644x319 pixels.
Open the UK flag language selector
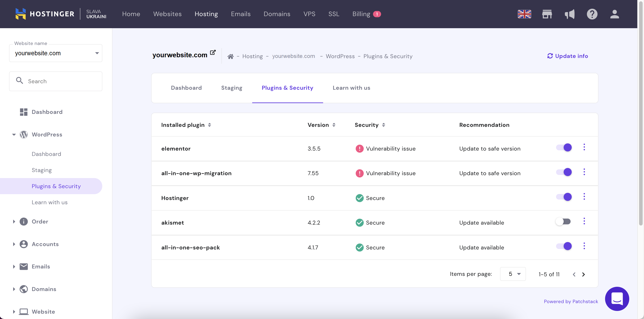(524, 14)
